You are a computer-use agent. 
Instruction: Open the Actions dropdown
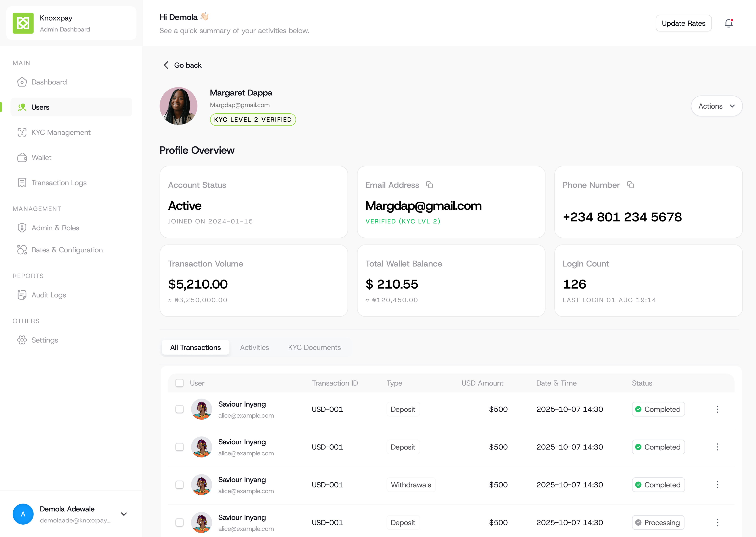pos(717,106)
